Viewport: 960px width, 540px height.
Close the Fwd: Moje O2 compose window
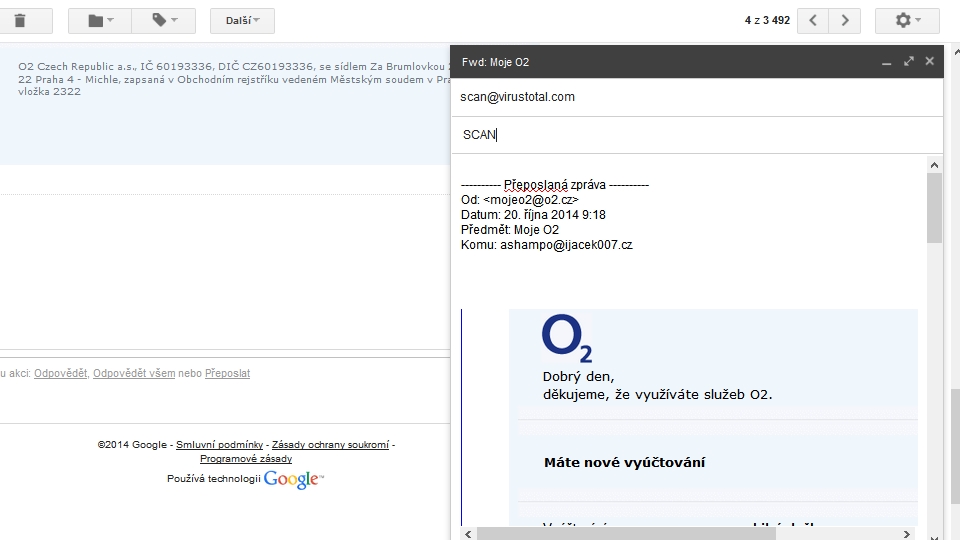coord(929,62)
